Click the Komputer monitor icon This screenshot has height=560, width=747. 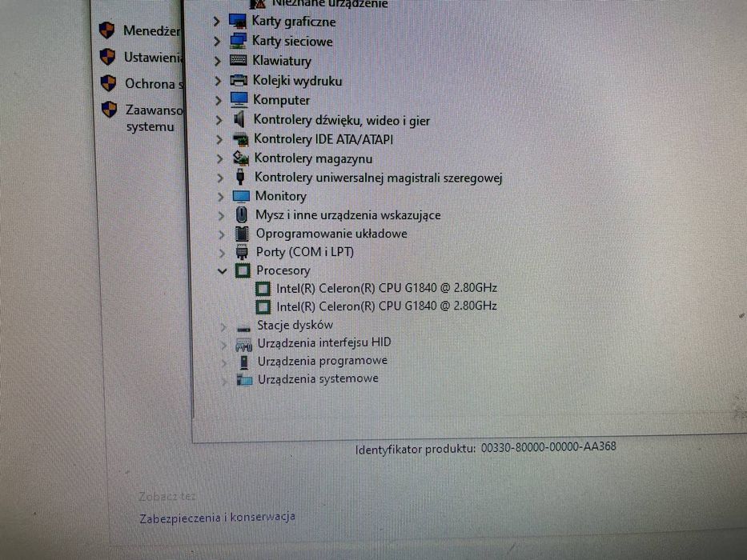[x=239, y=100]
